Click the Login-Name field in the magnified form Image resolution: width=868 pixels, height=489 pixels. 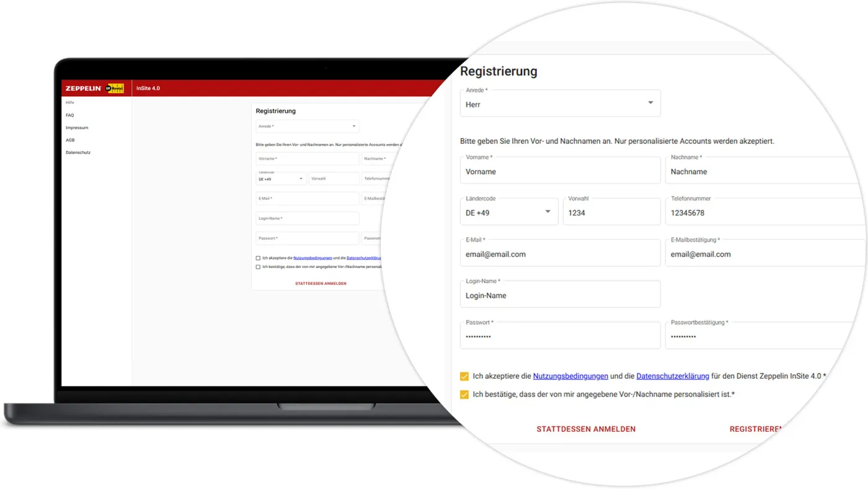coord(560,295)
